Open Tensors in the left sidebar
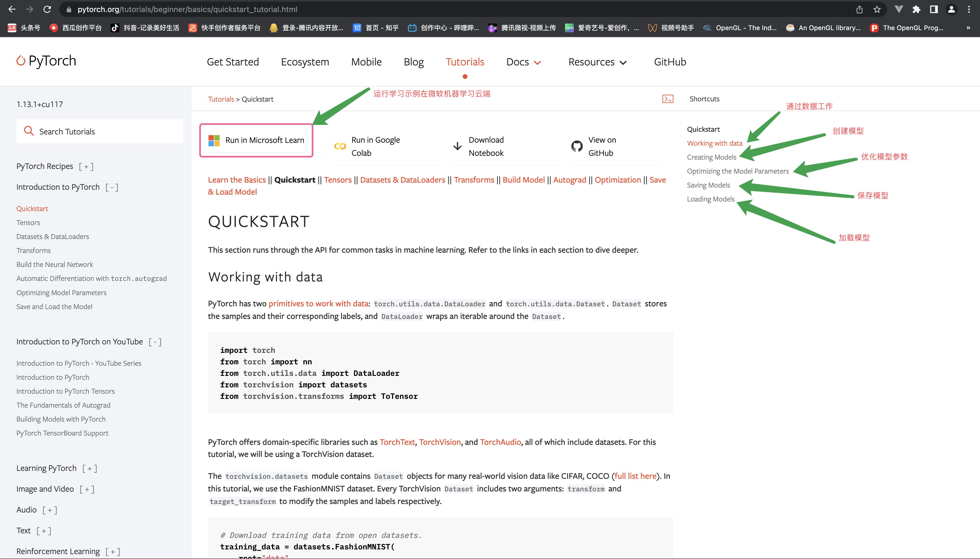Viewport: 980px width, 559px height. point(28,223)
